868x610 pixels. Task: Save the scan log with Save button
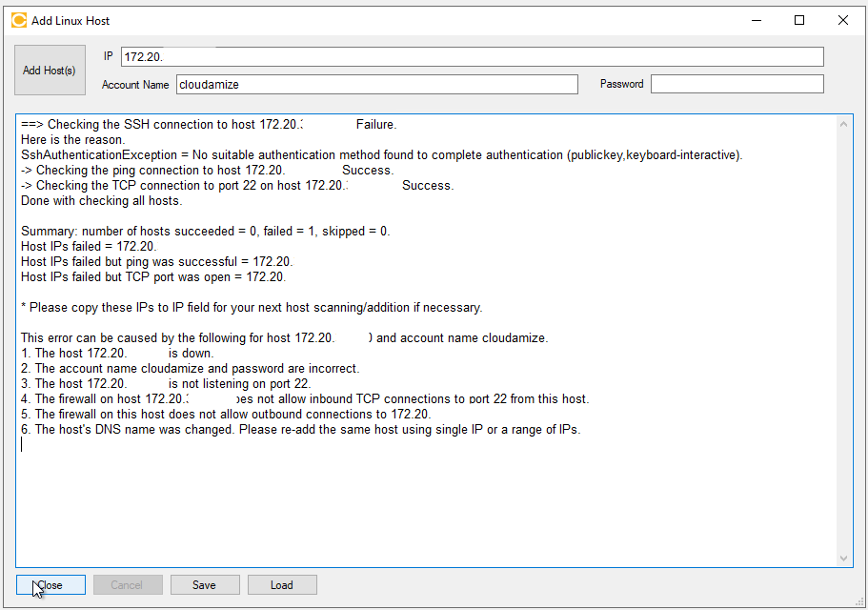[x=204, y=585]
